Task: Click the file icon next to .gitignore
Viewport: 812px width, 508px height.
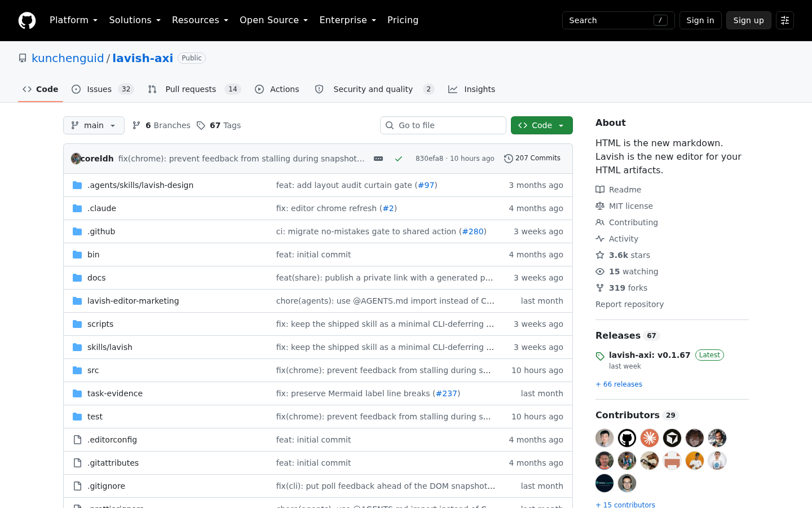Action: coord(77,486)
